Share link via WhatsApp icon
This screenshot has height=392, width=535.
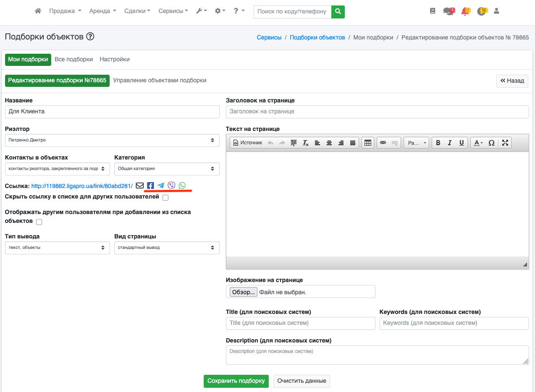[x=182, y=186]
